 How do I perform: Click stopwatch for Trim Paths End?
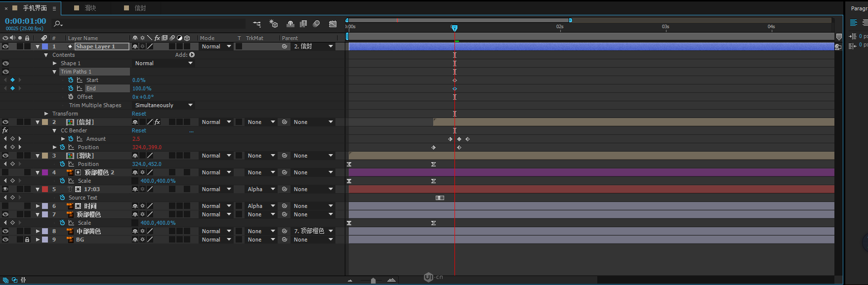71,88
